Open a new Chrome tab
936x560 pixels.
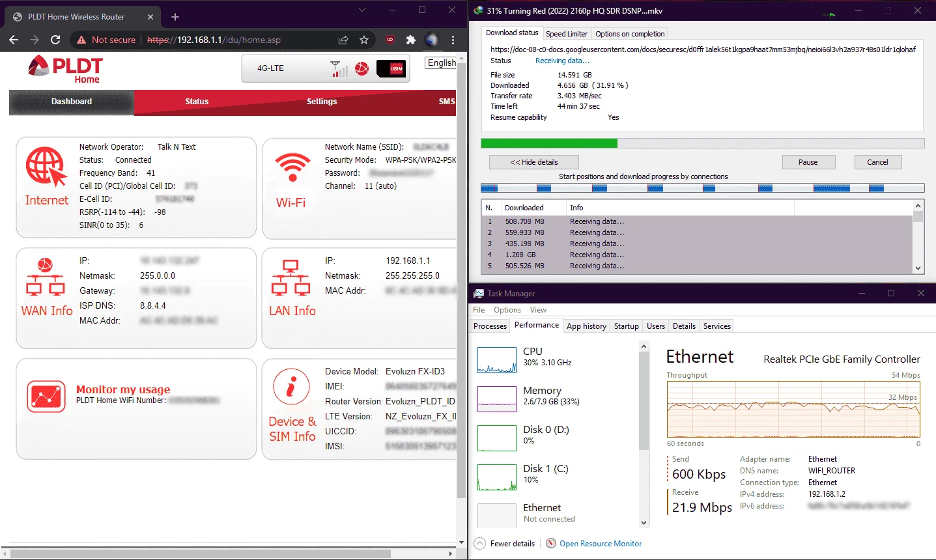coord(175,17)
